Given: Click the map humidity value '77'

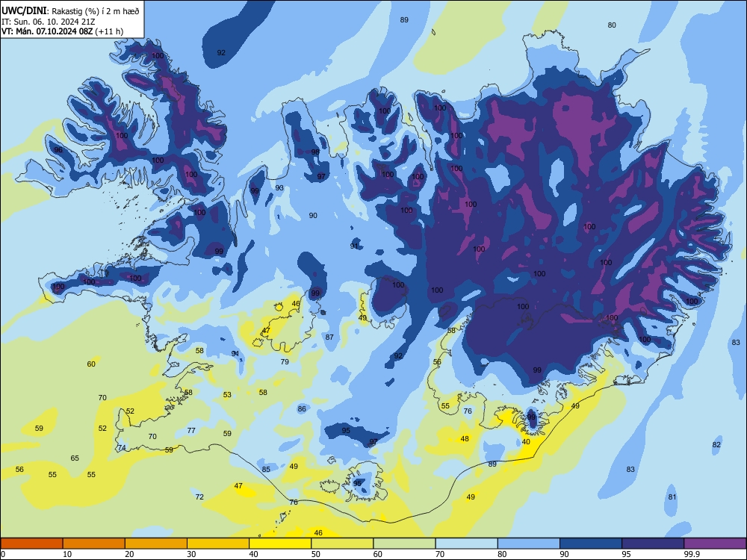Looking at the screenshot, I should tap(191, 431).
